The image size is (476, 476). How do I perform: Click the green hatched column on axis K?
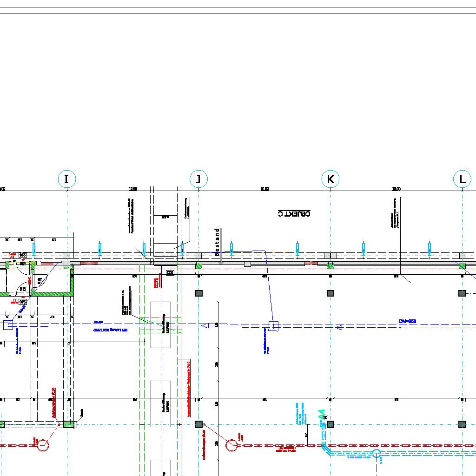(331, 266)
